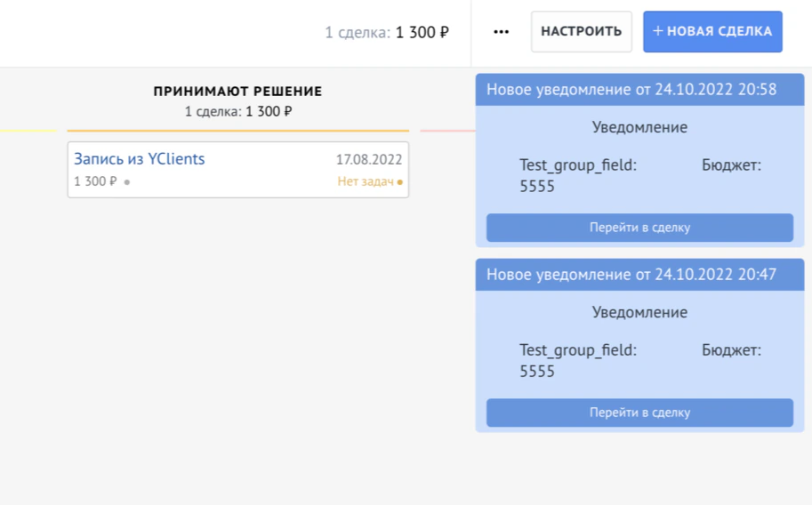
Task: Click Бюджет label in 20:58 notification
Action: [731, 165]
